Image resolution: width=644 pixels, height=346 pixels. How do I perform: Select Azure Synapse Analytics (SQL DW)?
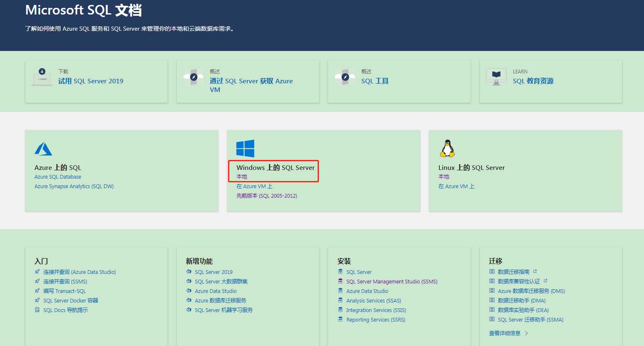pyautogui.click(x=74, y=186)
